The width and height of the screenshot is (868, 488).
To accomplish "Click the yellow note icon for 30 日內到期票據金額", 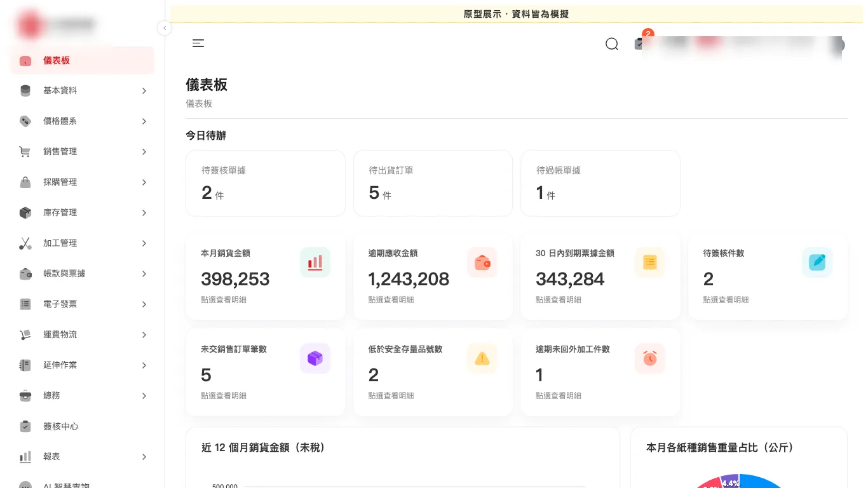I will pos(649,262).
